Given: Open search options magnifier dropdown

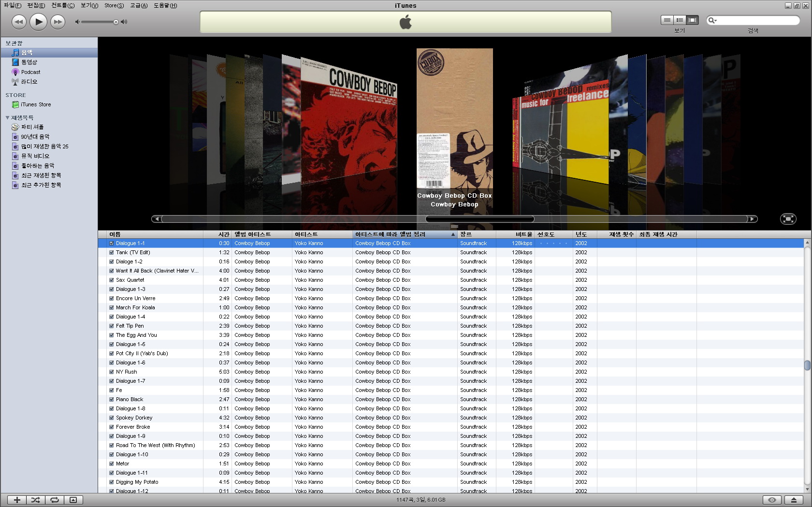Looking at the screenshot, I should pyautogui.click(x=712, y=20).
